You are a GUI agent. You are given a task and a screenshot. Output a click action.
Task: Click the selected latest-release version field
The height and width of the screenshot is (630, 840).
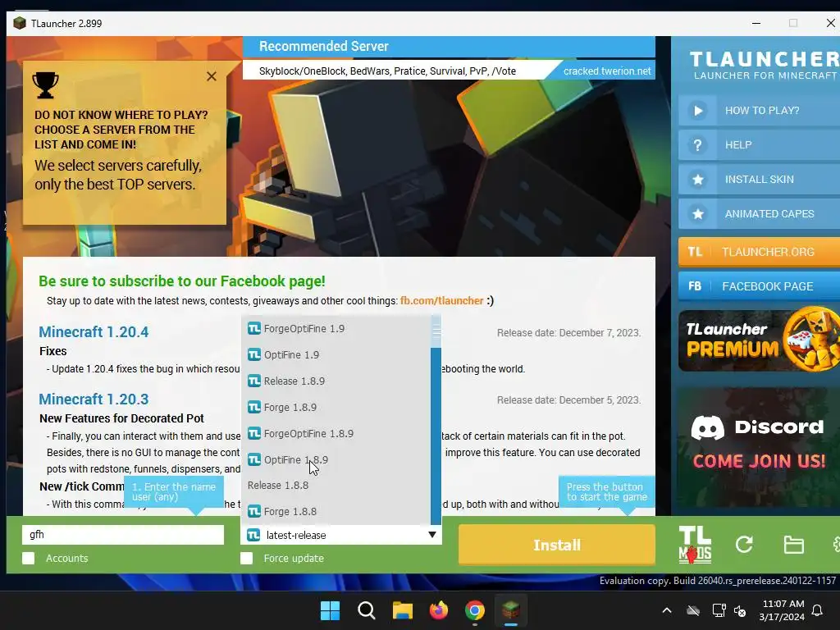click(x=341, y=535)
